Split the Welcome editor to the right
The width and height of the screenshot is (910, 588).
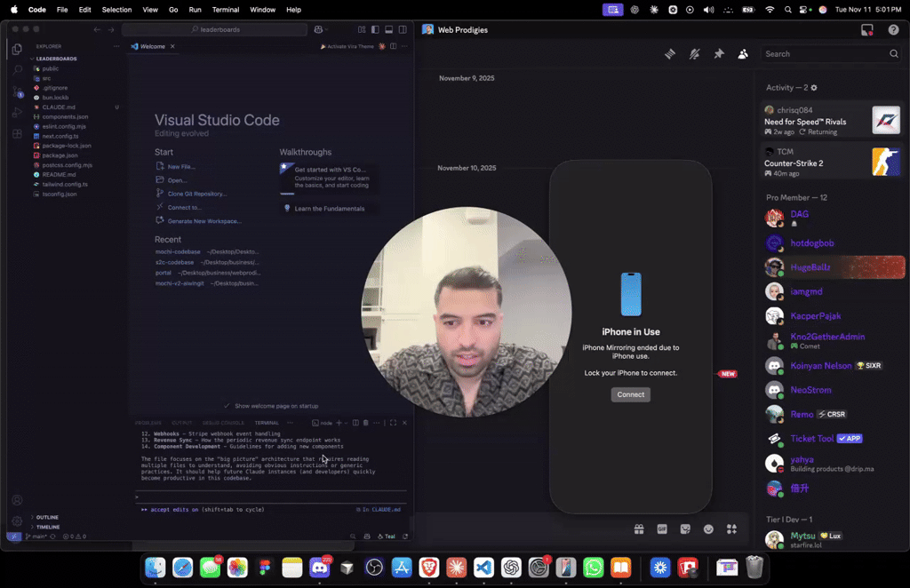[394, 46]
